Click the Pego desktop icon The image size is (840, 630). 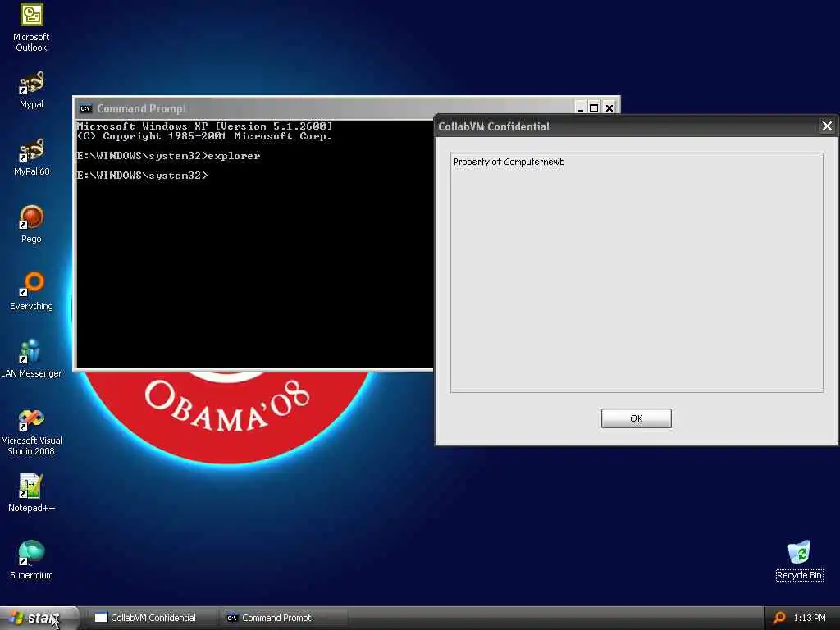pos(31,224)
